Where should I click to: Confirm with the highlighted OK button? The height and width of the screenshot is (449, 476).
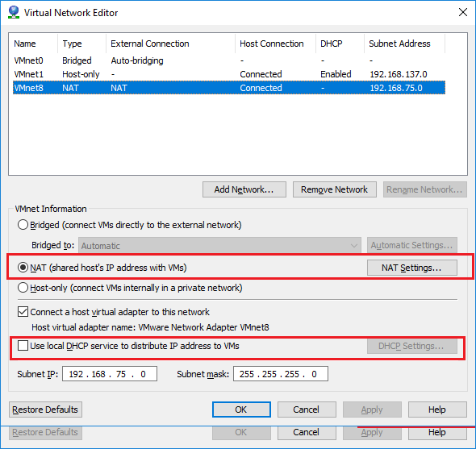[241, 410]
